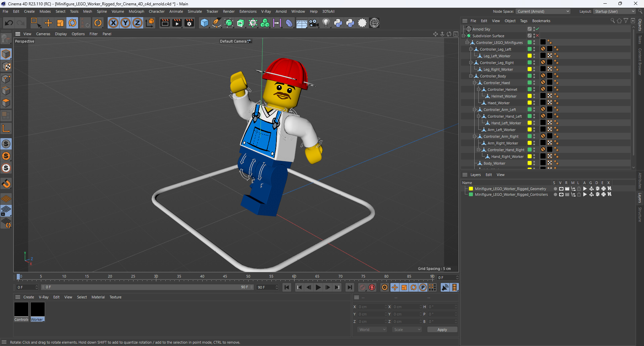Click frame 45 on the timeline ruler

pyautogui.click(x=225, y=277)
